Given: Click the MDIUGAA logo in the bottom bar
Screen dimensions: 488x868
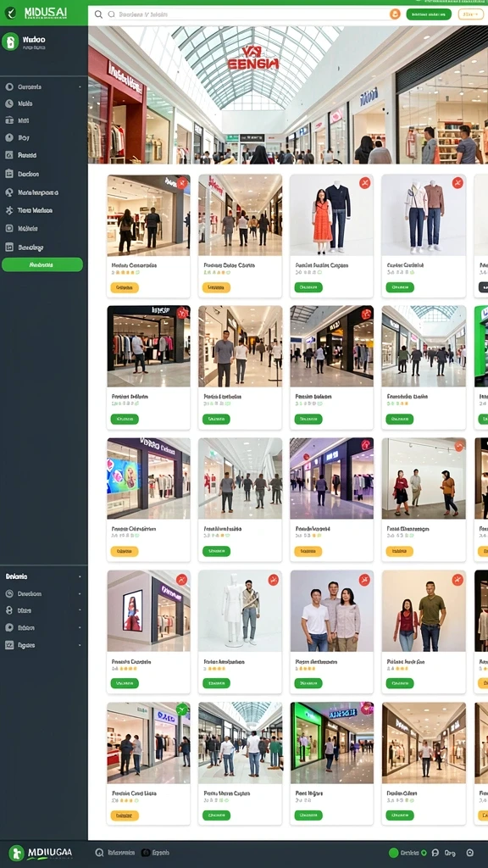Looking at the screenshot, I should point(41,853).
